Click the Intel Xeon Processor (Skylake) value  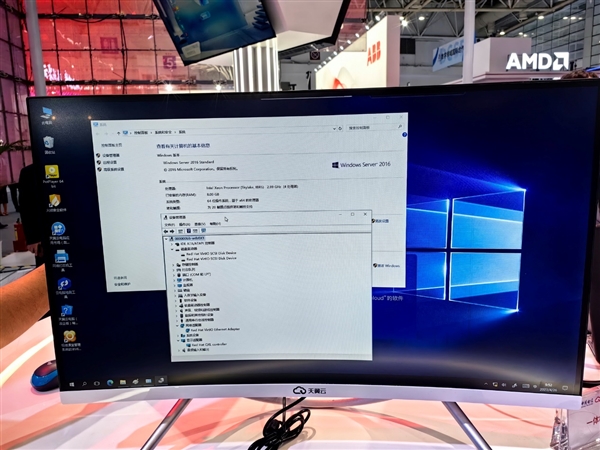(252, 188)
